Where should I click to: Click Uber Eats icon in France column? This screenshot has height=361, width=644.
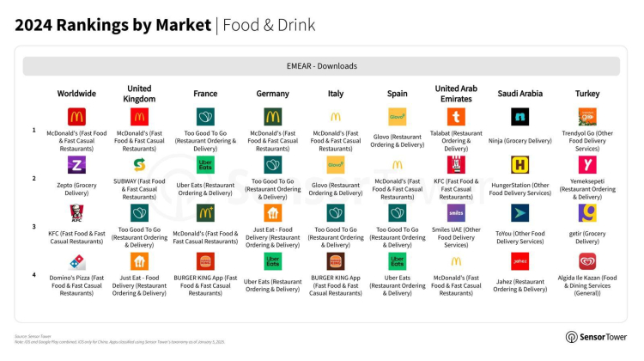(x=205, y=165)
